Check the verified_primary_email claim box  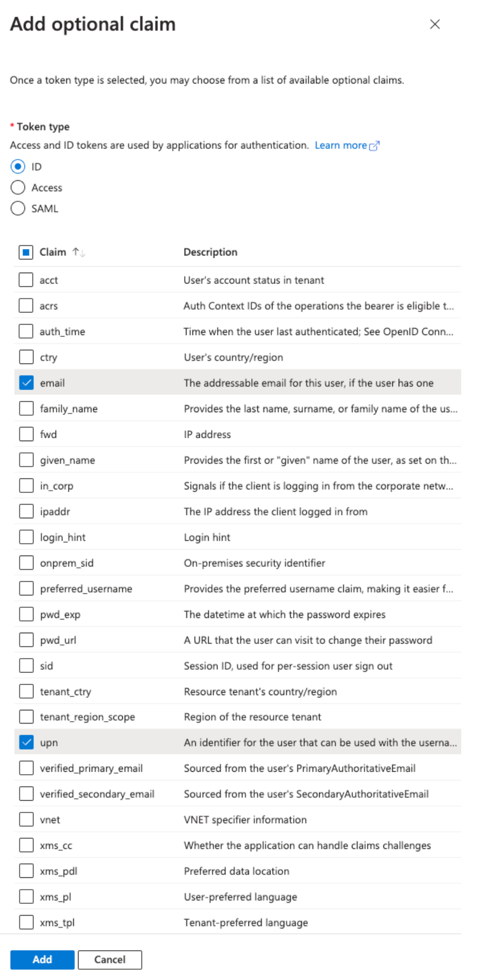coord(27,768)
